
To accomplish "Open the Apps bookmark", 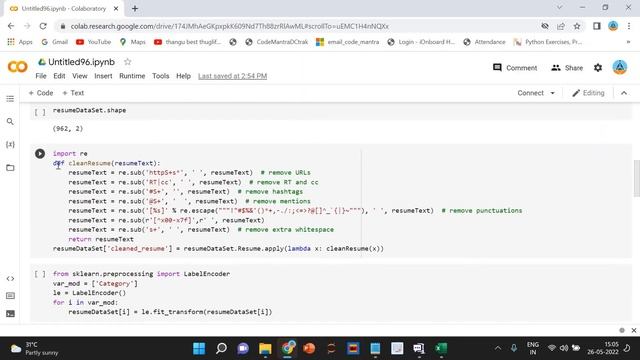I will click(20, 42).
